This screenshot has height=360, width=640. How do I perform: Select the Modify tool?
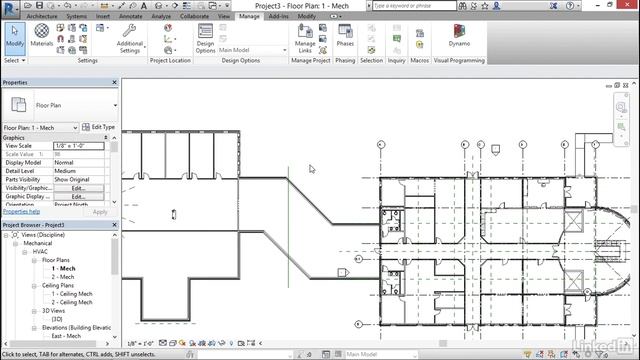coord(15,39)
